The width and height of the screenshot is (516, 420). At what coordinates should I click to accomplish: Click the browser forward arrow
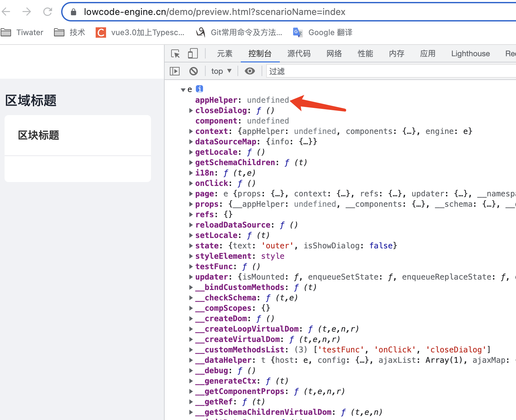(x=27, y=12)
